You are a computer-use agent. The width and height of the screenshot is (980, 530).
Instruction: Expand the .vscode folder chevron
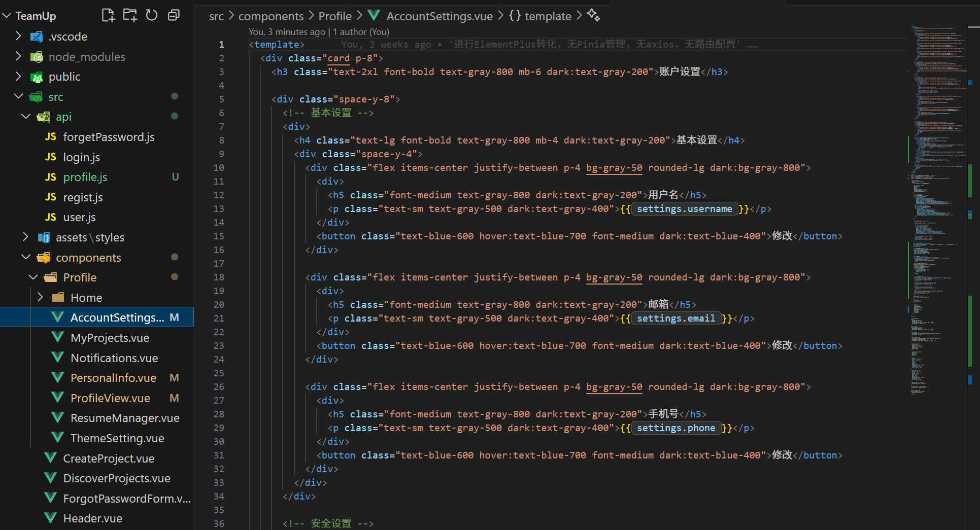click(18, 37)
